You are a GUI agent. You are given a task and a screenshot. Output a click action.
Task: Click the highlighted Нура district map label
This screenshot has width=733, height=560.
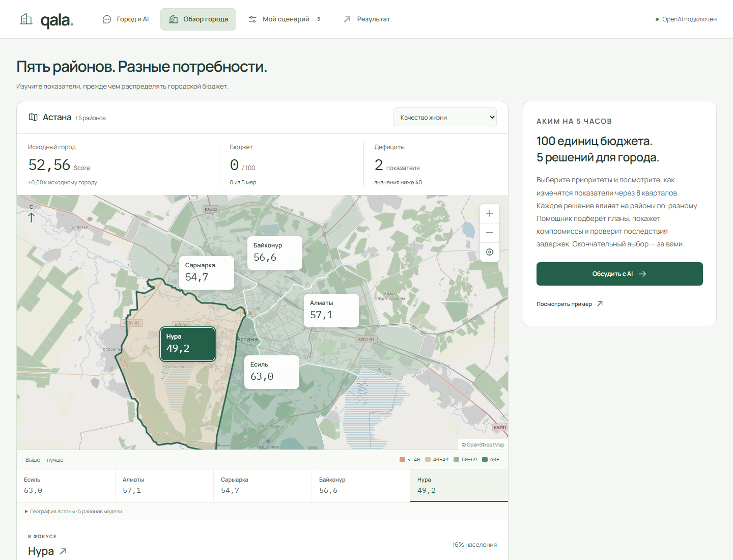pyautogui.click(x=188, y=344)
